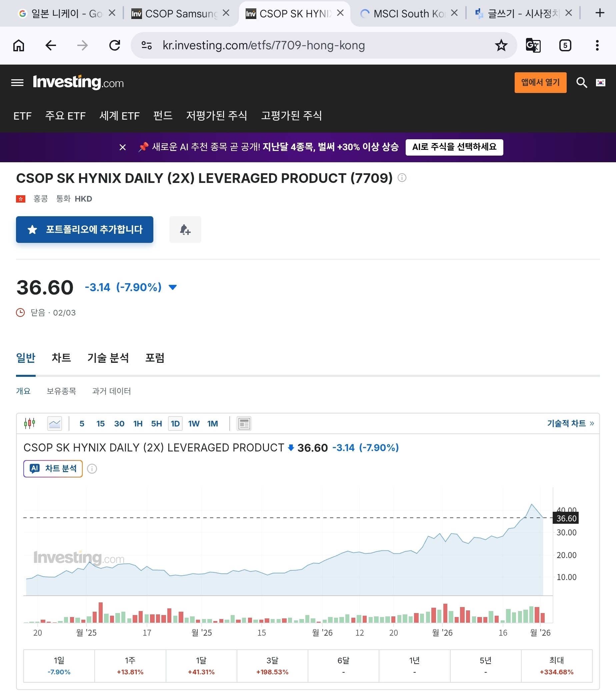Switch chart to area view
616x692 pixels.
point(55,423)
